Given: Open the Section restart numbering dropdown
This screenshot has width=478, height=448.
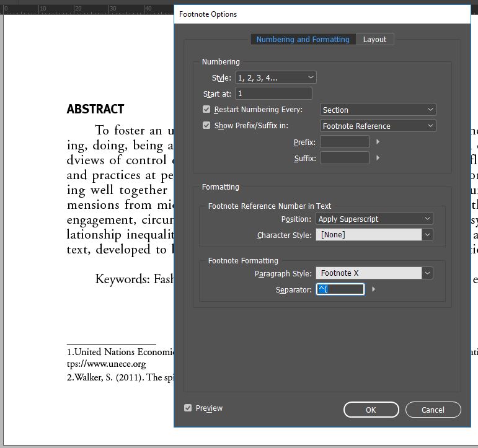Looking at the screenshot, I should (x=378, y=110).
